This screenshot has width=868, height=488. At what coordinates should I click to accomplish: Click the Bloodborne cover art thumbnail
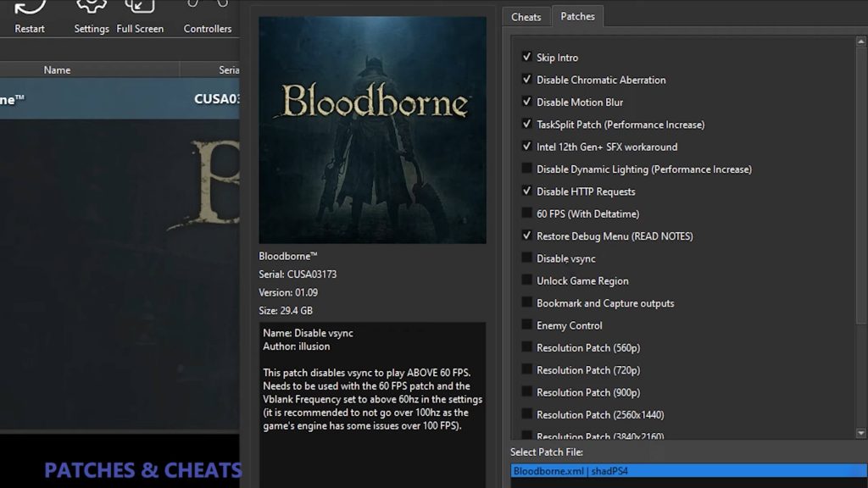pyautogui.click(x=372, y=130)
